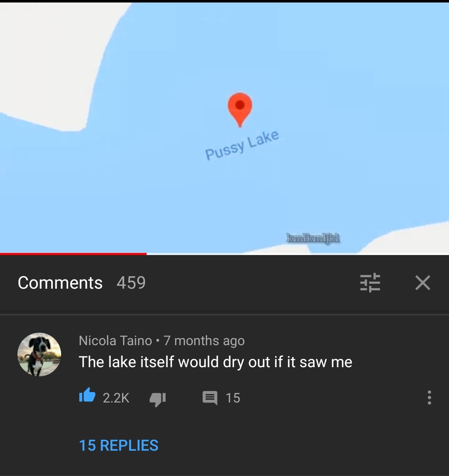Close the Comments panel

[x=422, y=283]
